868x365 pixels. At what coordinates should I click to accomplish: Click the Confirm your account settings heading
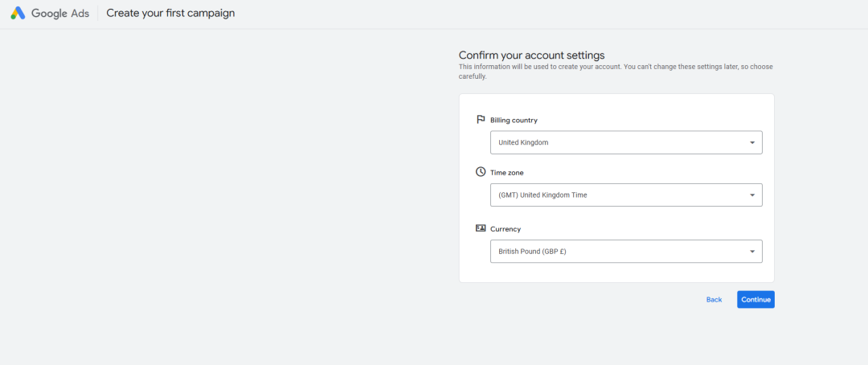pos(531,55)
